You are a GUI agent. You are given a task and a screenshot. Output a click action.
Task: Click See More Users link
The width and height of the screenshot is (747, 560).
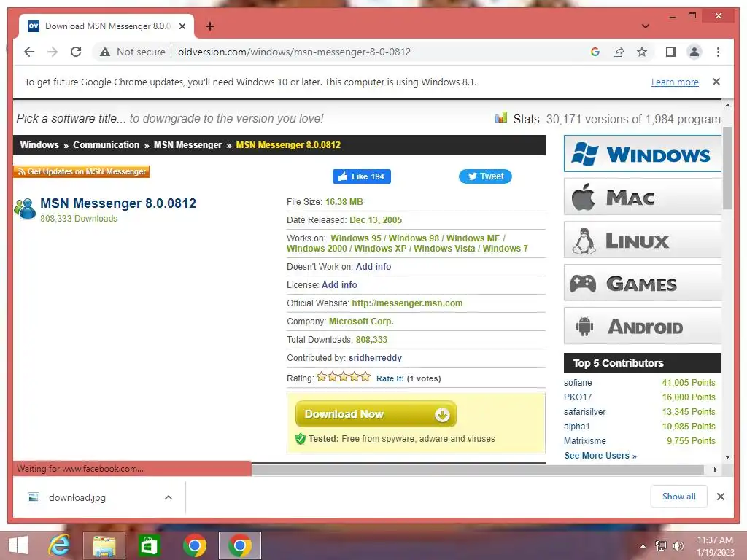coord(600,456)
